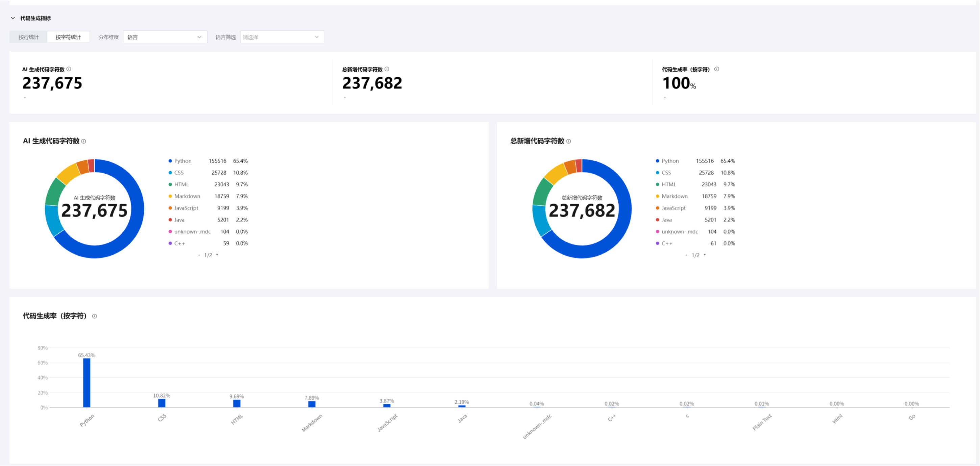The width and height of the screenshot is (980, 466).
Task: Toggle Java legend in 总新增代码字符数 chart
Action: pos(695,220)
